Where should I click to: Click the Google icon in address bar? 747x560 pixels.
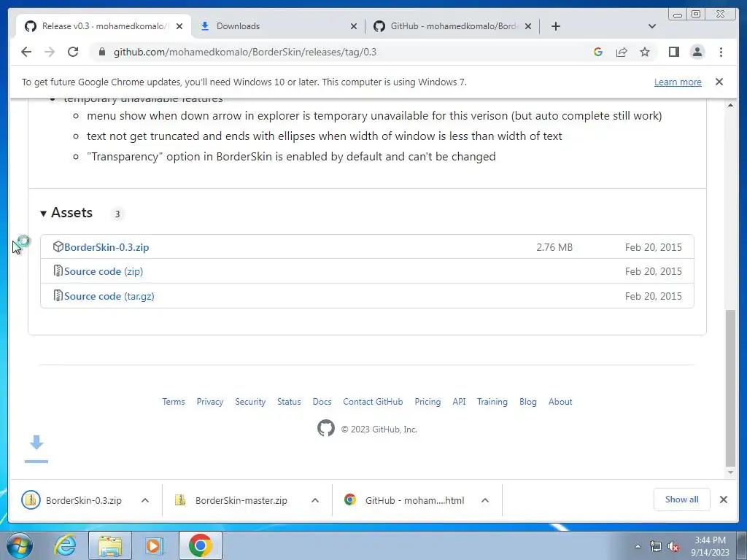click(598, 52)
